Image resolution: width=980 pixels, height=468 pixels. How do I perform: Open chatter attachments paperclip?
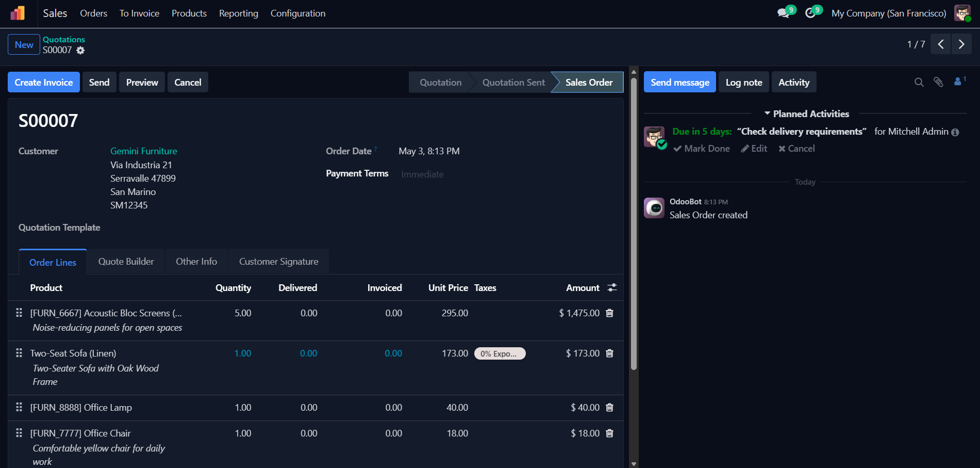tap(938, 82)
